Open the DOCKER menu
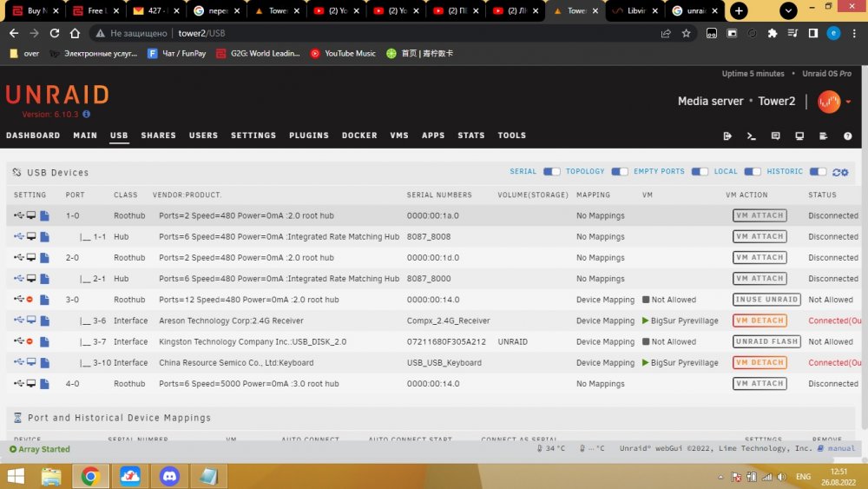The height and width of the screenshot is (489, 868). click(359, 135)
